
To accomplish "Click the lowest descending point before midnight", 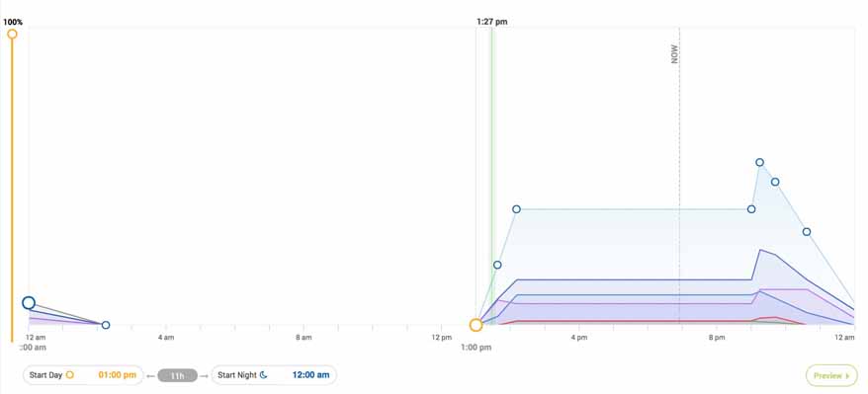I will pos(807,231).
